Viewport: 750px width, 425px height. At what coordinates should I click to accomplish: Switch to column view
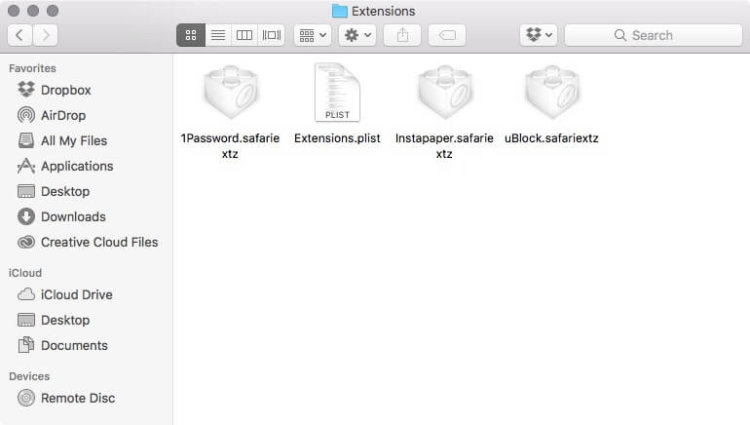(244, 35)
